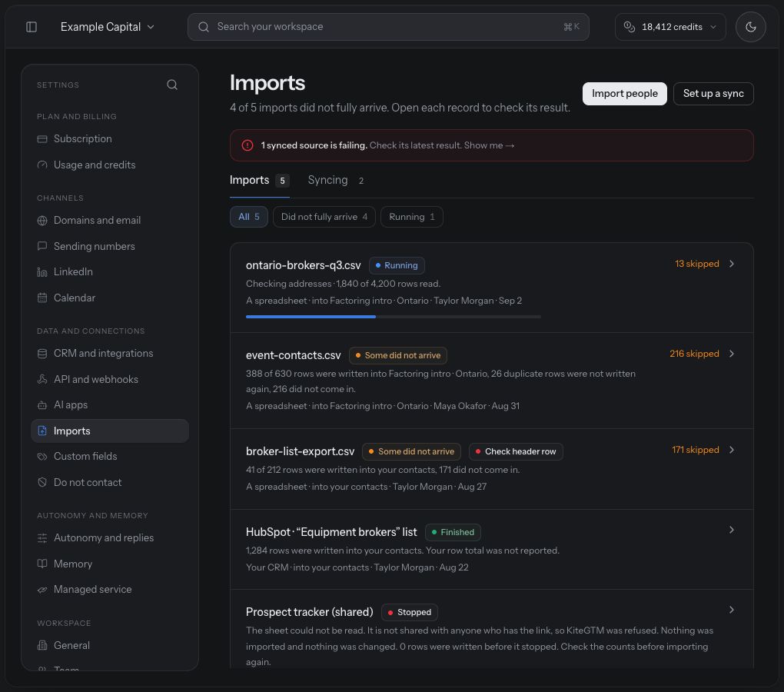
Task: Click the Check header row badge
Action: [x=516, y=451]
